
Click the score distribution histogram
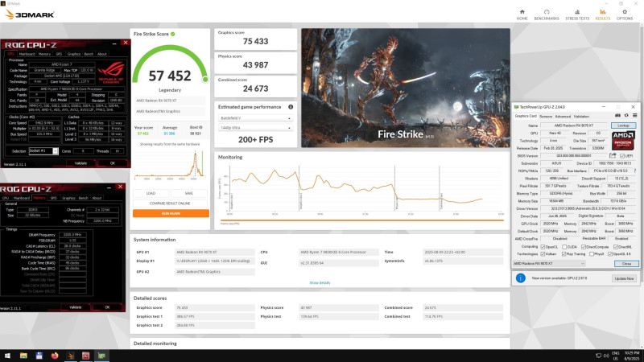click(x=169, y=164)
